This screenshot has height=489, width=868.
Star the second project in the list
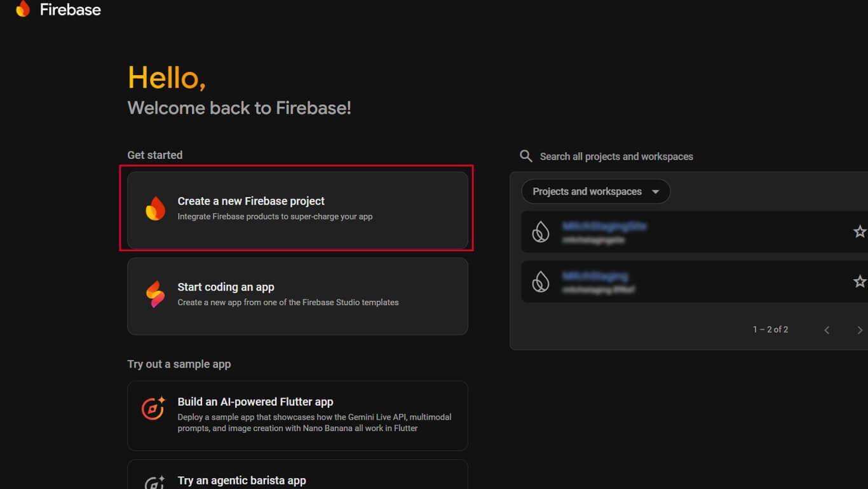tap(860, 281)
